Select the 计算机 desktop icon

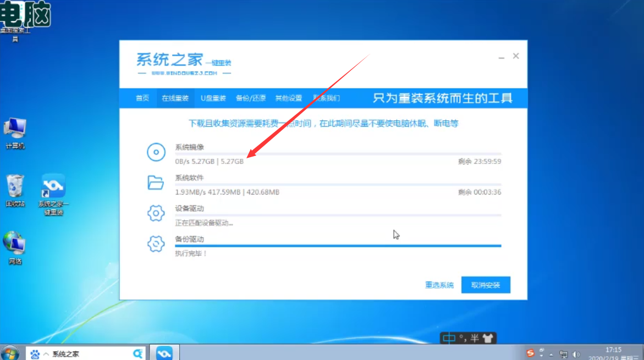(15, 134)
